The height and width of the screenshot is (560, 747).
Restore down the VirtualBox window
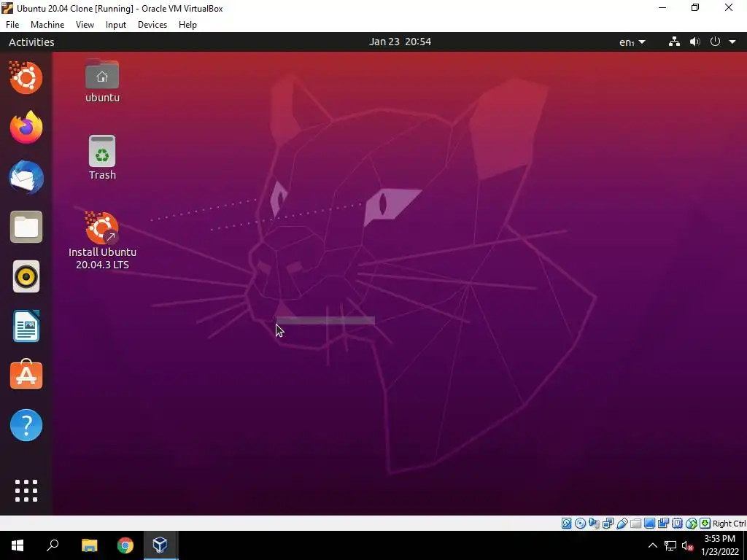[695, 8]
